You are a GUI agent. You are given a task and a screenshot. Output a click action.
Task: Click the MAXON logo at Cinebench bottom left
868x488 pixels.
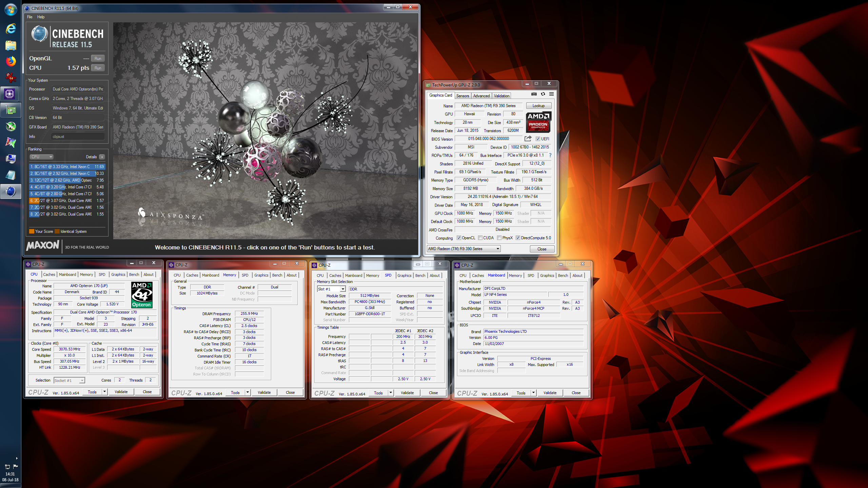point(43,245)
